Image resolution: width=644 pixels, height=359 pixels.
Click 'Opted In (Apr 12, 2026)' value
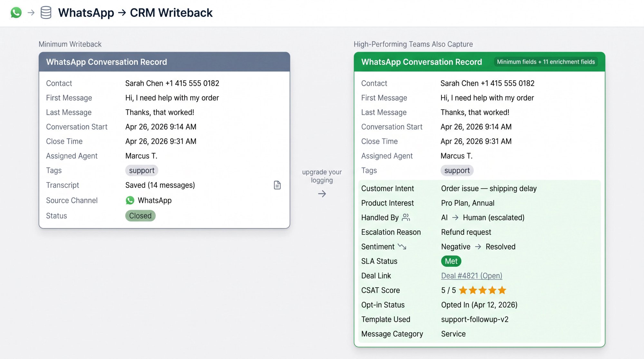[x=479, y=305]
